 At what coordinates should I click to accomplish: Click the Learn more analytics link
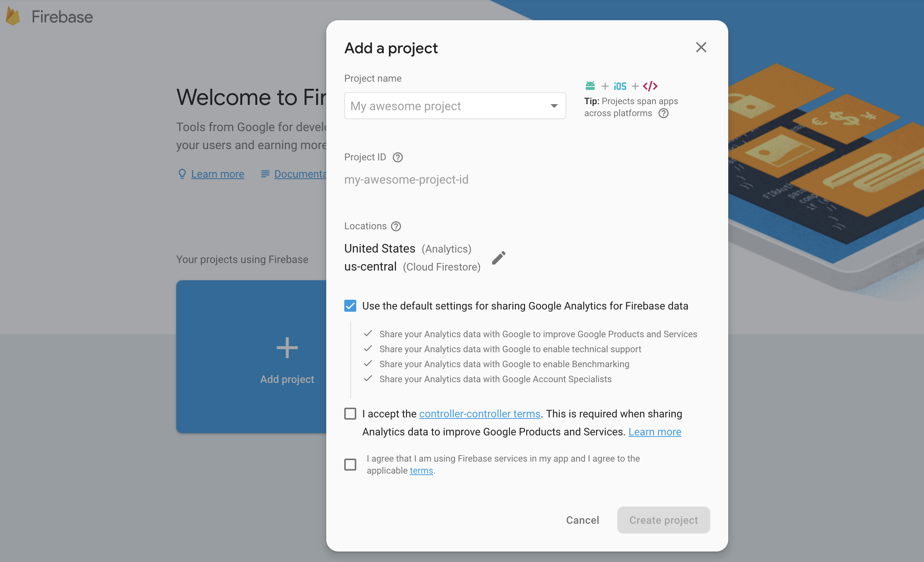coord(655,431)
